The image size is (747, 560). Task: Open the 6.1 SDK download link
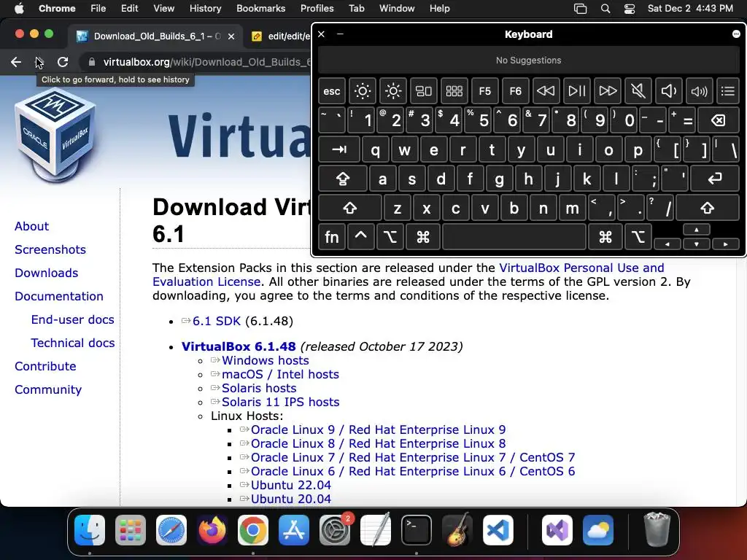pyautogui.click(x=216, y=321)
